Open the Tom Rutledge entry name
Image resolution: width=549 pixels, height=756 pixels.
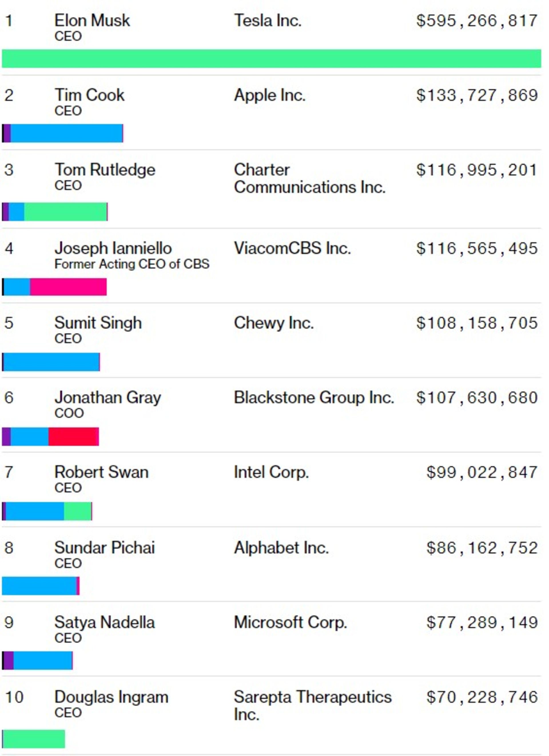105,170
